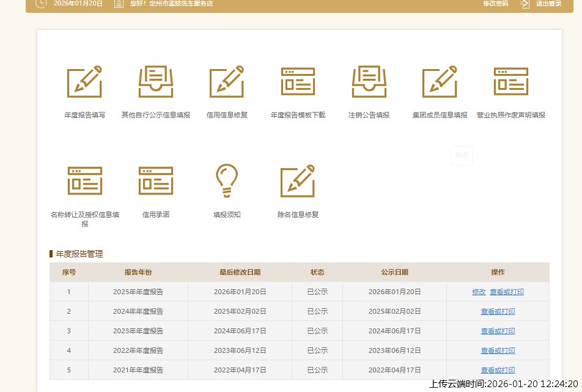Select the 注销公告填报 icon
582x392 pixels.
[x=369, y=82]
